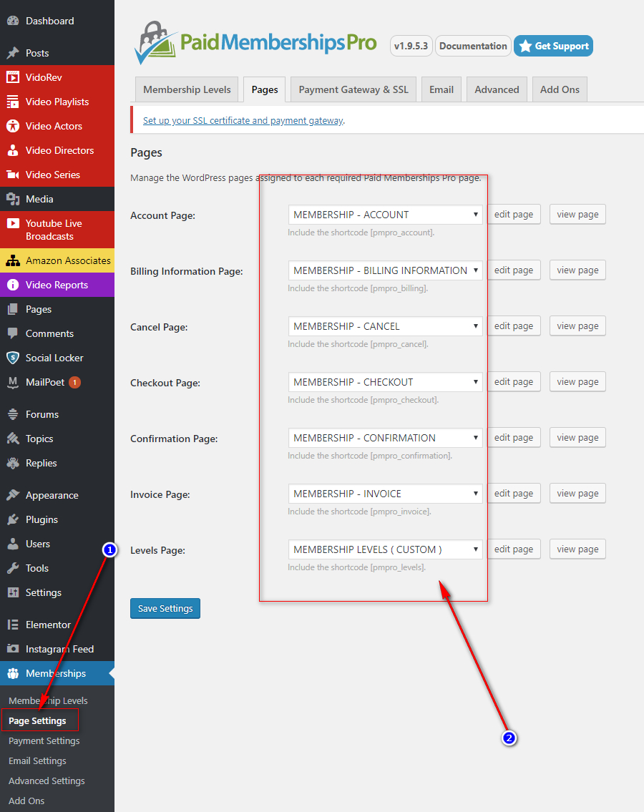Switch to the Add Ons tab
Viewport: 644px width, 812px height.
(560, 89)
